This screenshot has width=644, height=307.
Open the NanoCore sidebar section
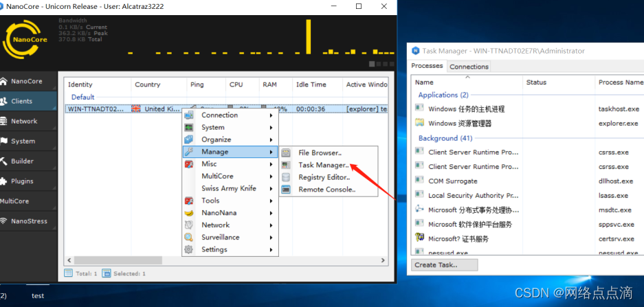point(28,81)
